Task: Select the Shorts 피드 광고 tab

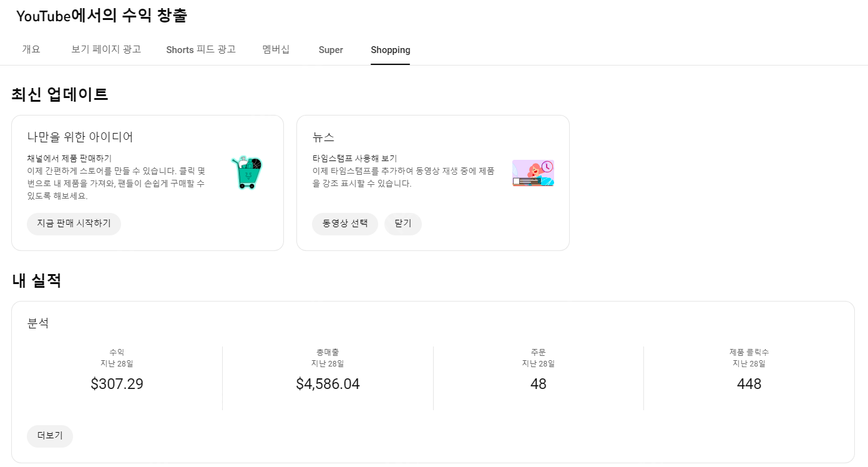Action: 200,50
